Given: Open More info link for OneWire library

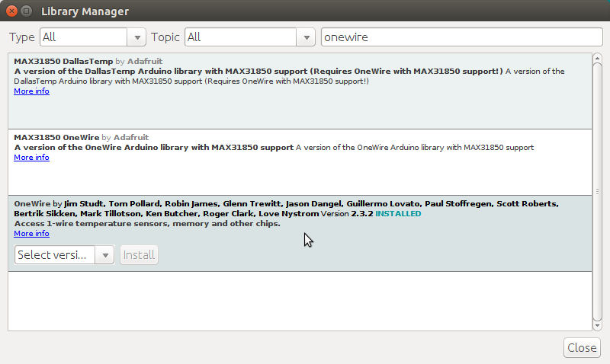Looking at the screenshot, I should coord(31,234).
